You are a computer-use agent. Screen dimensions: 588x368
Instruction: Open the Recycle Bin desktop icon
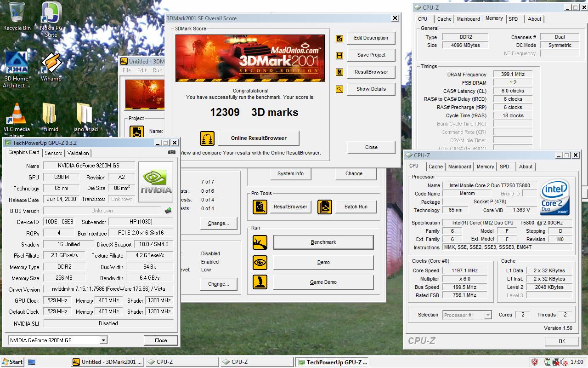[x=17, y=17]
